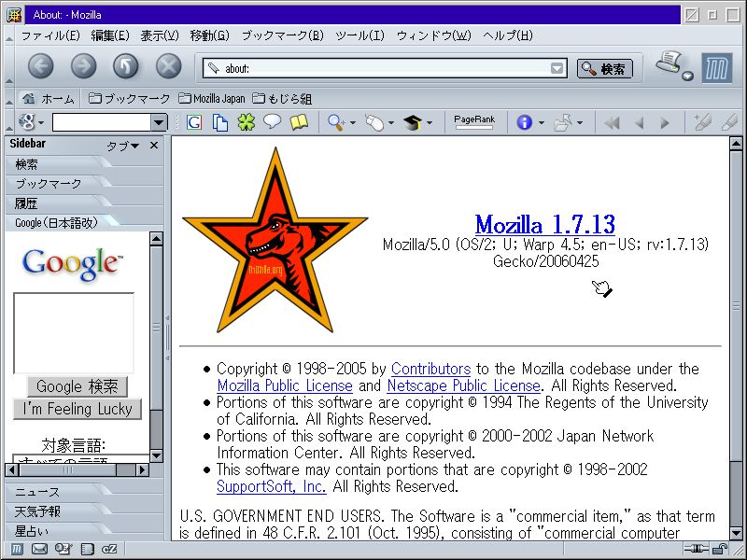Click the graduation cap toolbar icon
747x560 pixels.
tap(413, 123)
